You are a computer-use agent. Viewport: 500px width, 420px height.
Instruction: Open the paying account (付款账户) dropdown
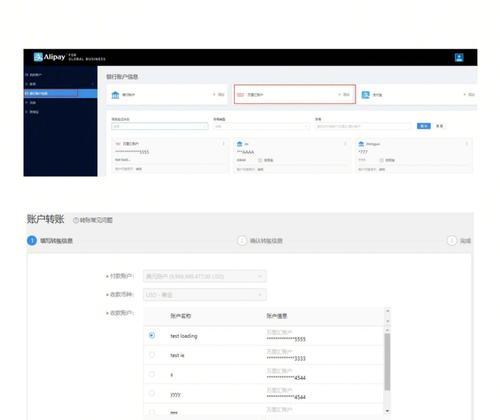point(205,276)
